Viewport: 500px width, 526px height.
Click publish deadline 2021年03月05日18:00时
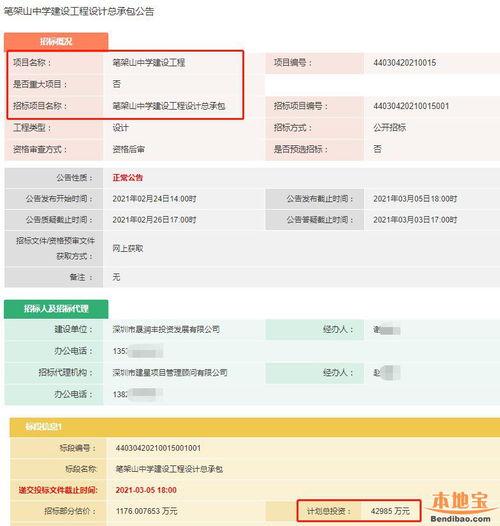point(415,199)
